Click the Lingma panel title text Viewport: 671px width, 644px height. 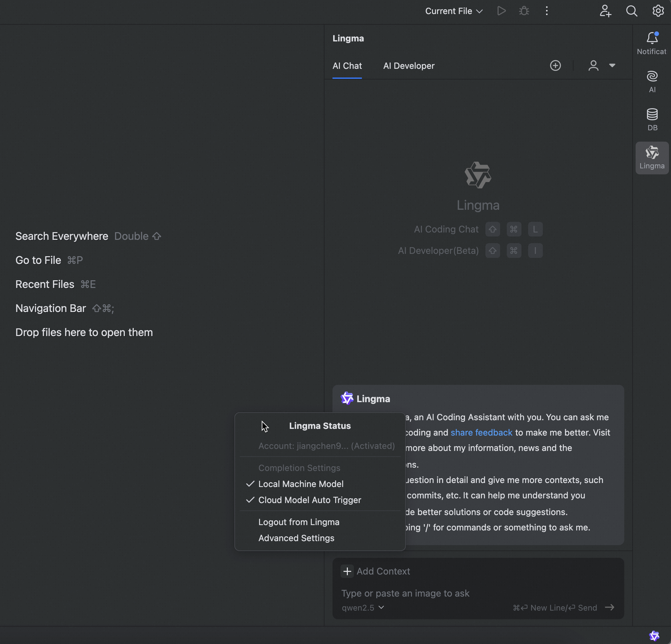pos(348,38)
